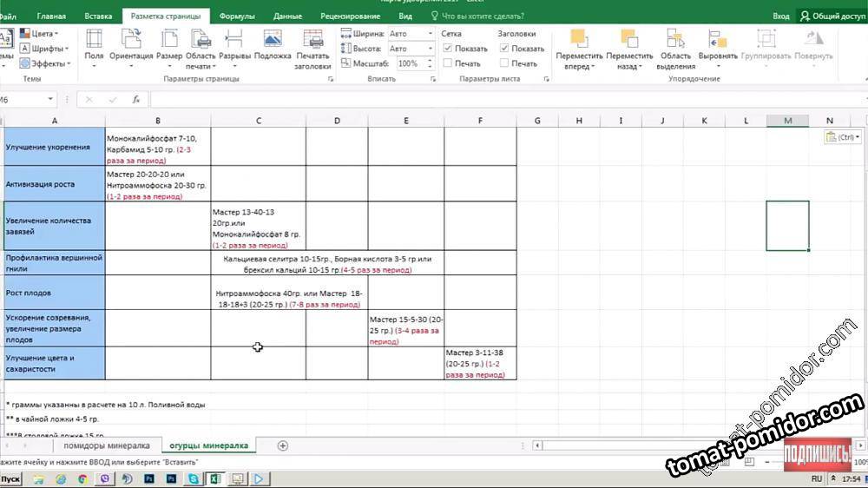Click the cell starting 'Мастер 13-40-13'
Viewport: 868px width, 488px height.
coord(258,226)
